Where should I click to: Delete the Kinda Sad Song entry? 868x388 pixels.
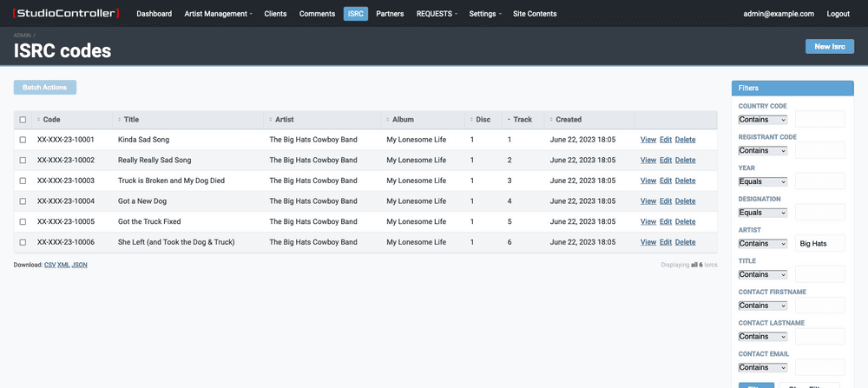685,140
